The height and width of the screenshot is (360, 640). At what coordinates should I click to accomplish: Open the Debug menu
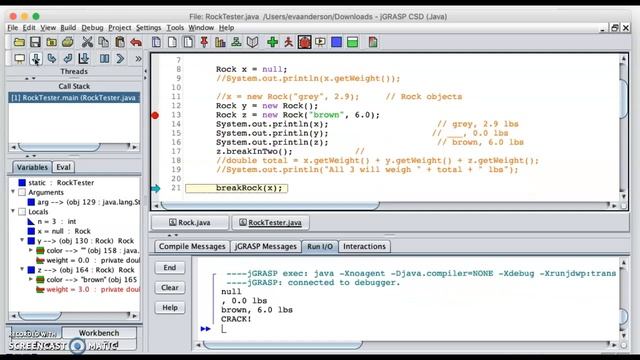coord(92,28)
